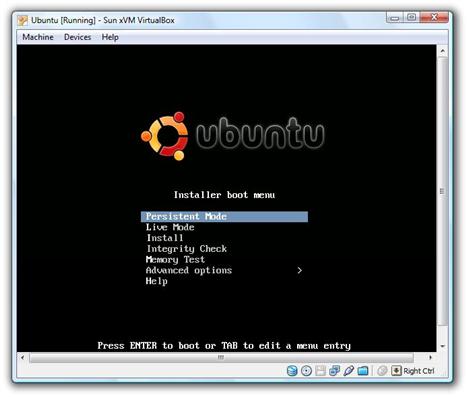Select Live Mode boot entry

click(x=170, y=227)
